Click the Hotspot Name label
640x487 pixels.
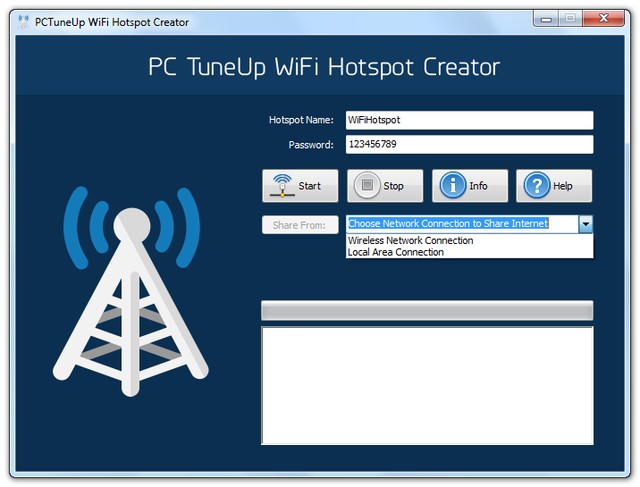[301, 120]
